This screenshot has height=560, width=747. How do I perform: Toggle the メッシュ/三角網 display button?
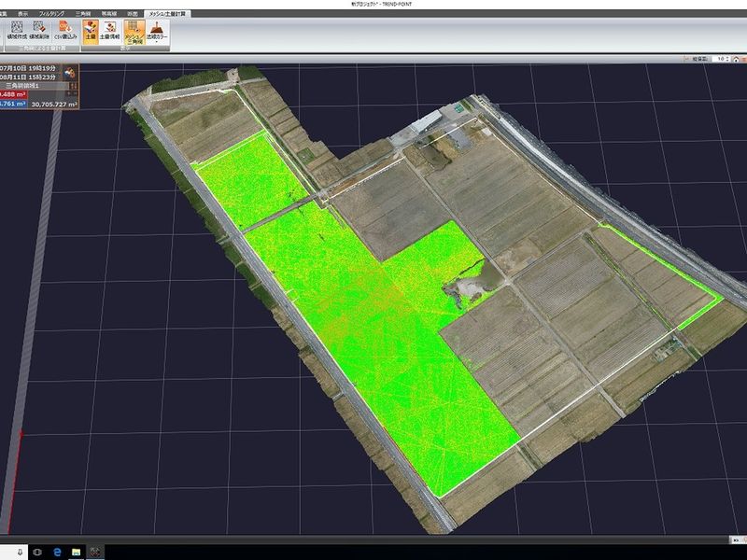coord(134,31)
